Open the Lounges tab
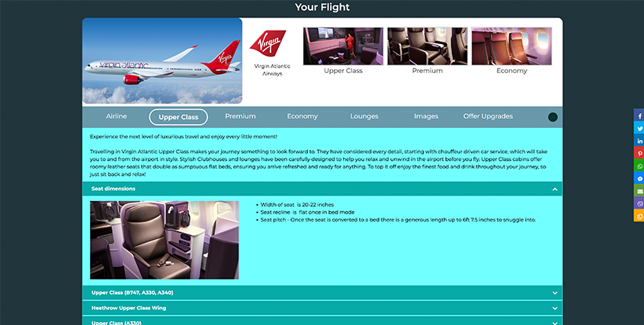644x325 pixels. point(364,116)
